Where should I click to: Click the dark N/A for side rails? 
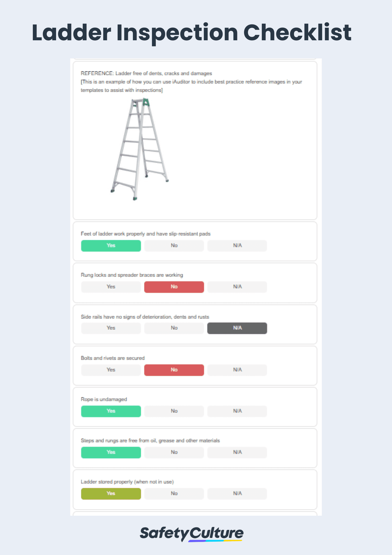[237, 328]
